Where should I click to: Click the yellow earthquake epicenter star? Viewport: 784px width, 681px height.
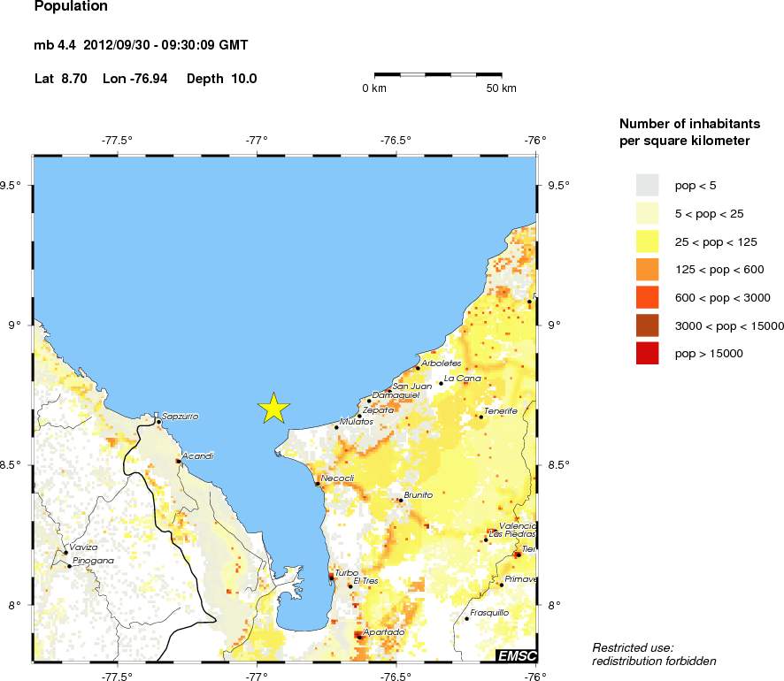point(274,408)
